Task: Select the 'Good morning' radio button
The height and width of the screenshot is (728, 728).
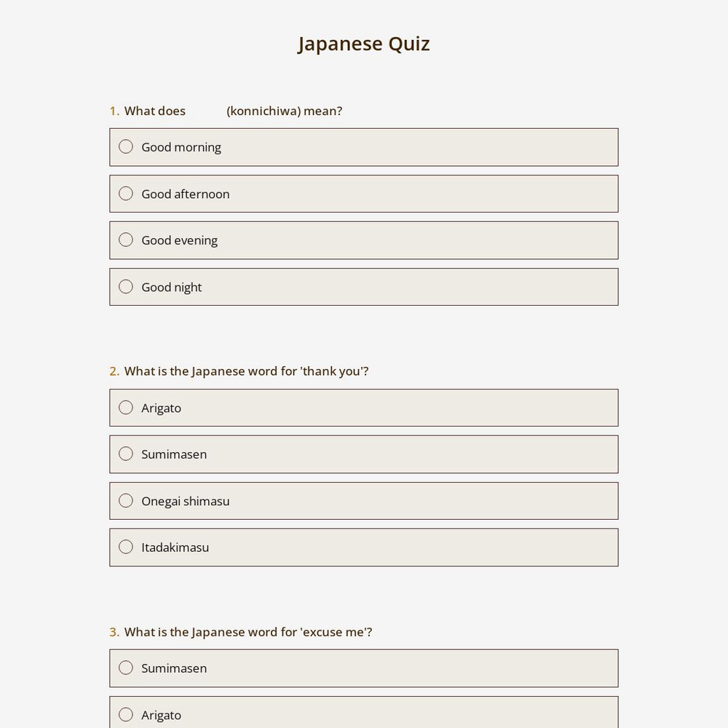Action: (126, 146)
